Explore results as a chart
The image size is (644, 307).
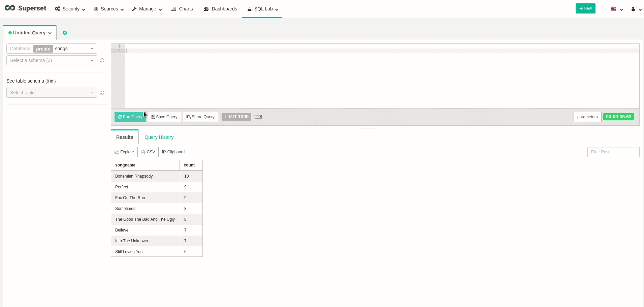[x=124, y=152]
